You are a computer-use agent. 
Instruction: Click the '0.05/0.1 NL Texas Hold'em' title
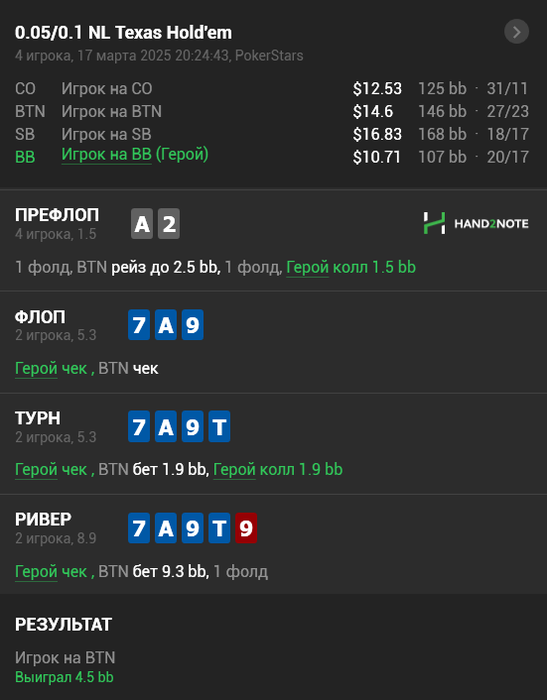(123, 33)
